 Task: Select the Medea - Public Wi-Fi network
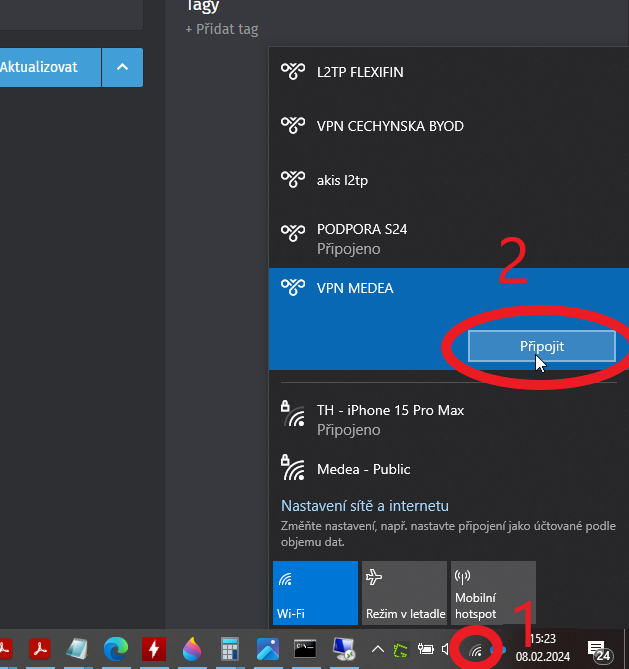click(449, 469)
